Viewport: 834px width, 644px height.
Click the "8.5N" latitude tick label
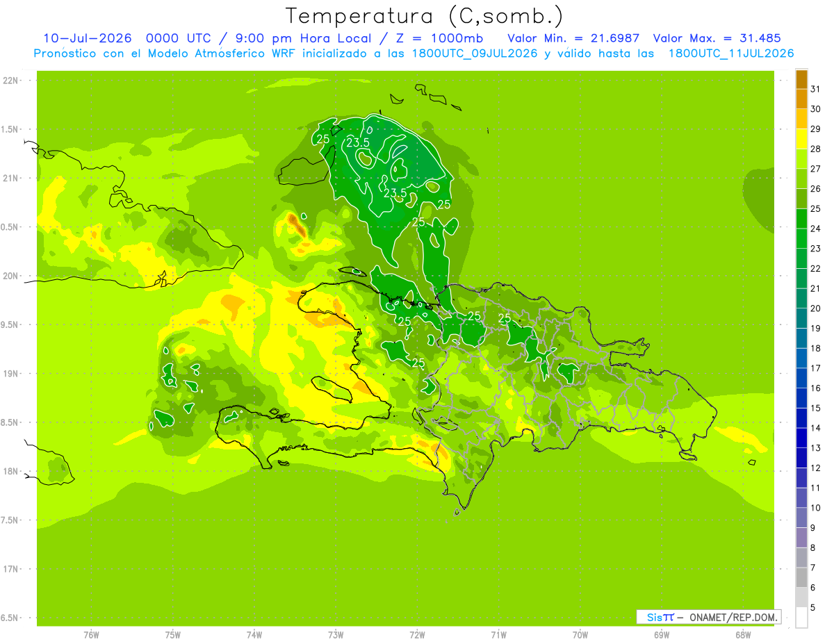10,422
